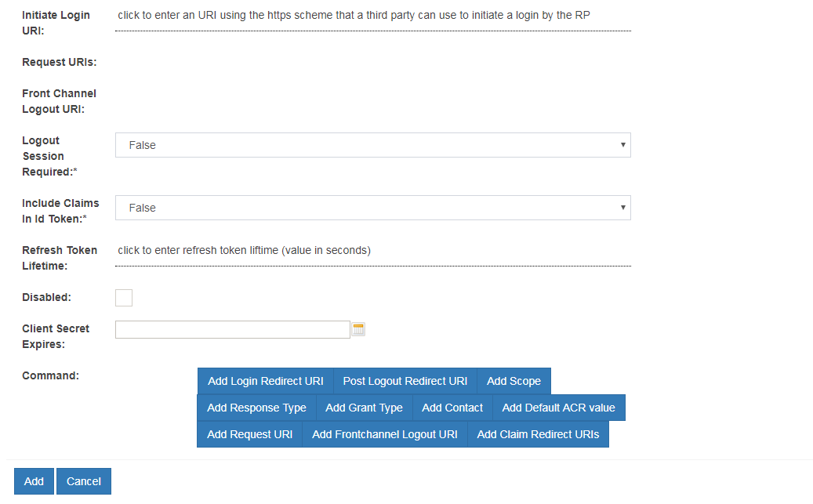Click the Client Secret Expires date field

[232, 329]
